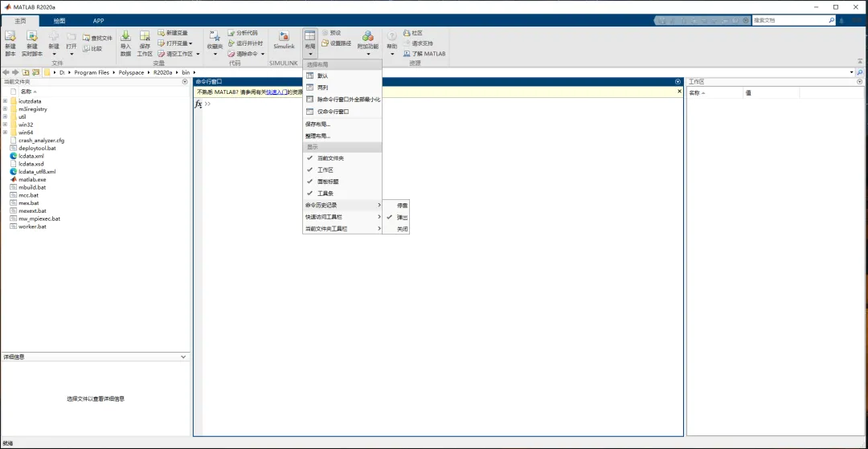Click the 预设 (Preferences) icon
This screenshot has height=449, width=868.
pos(325,33)
